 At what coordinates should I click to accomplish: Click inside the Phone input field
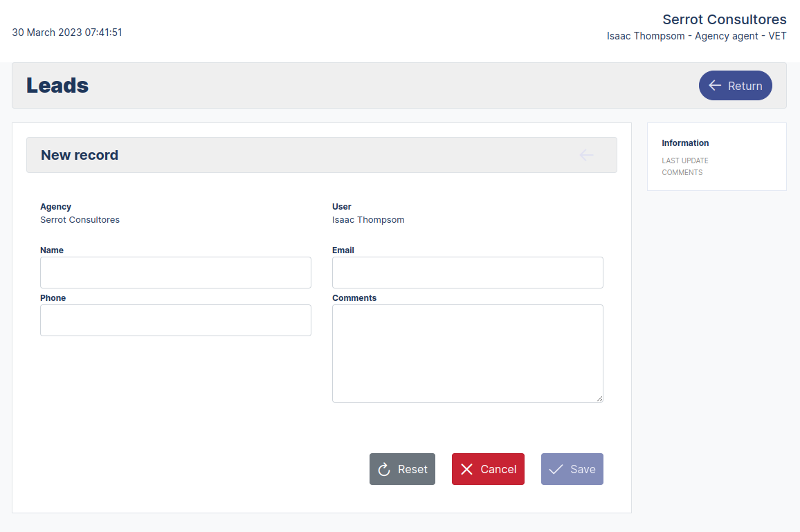[x=175, y=320]
